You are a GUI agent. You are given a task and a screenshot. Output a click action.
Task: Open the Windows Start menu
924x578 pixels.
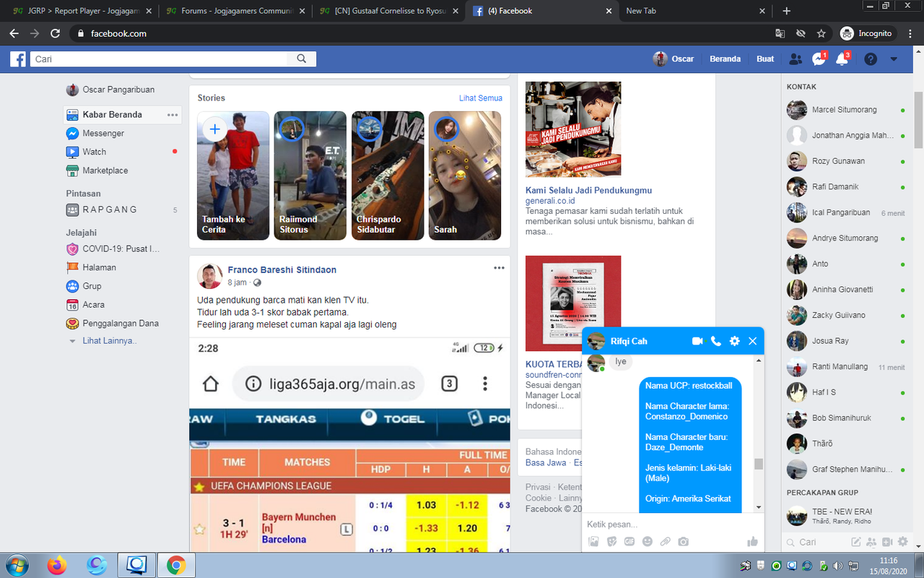coord(16,564)
